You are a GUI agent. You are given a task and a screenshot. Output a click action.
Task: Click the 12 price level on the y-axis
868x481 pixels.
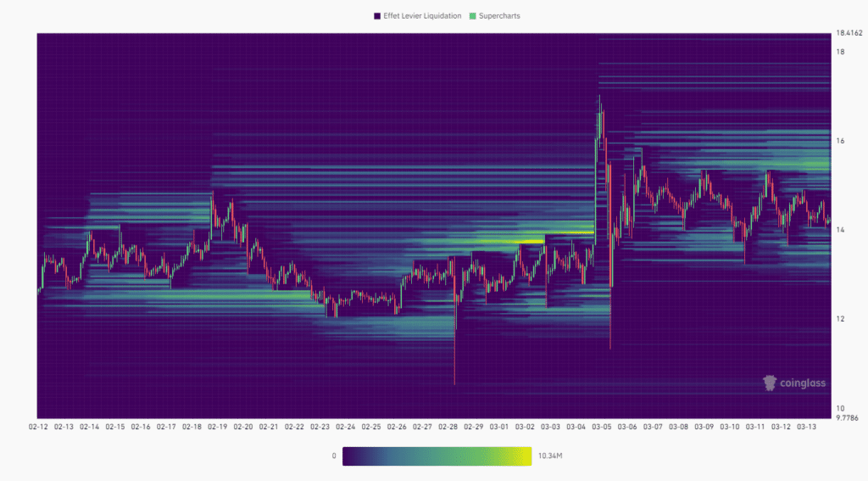tap(840, 319)
